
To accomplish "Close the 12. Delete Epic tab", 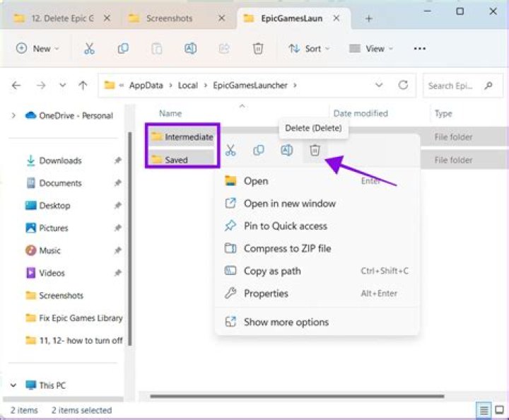I will (107, 18).
